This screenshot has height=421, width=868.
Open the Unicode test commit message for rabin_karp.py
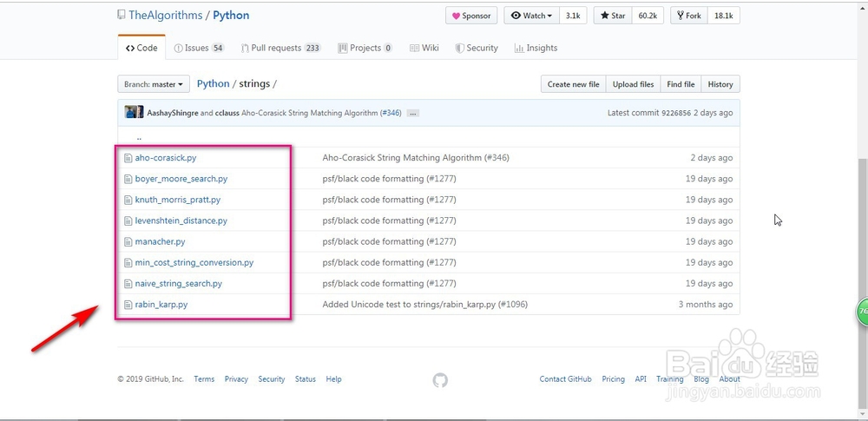(425, 305)
